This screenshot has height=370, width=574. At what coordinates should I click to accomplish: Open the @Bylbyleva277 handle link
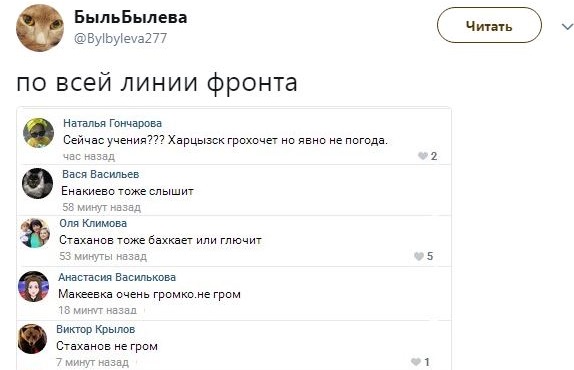coord(120,38)
